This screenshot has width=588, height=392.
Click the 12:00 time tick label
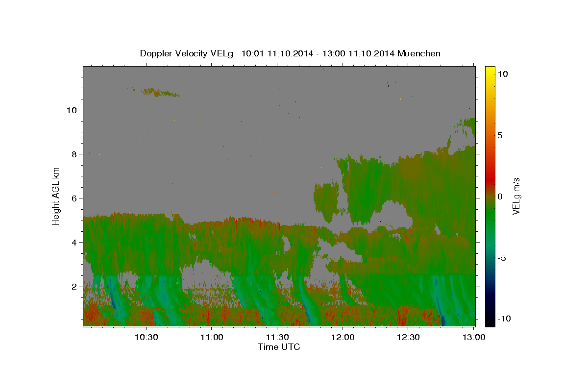343,337
